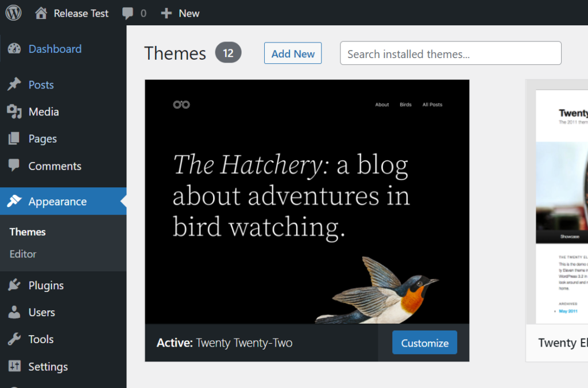The image size is (588, 388).
Task: Open the comments counter in the admin bar
Action: tap(134, 13)
